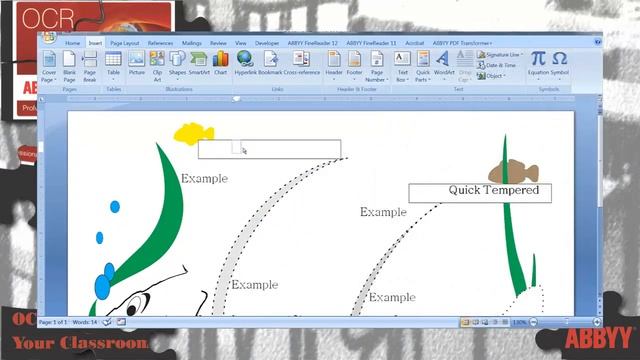Image resolution: width=640 pixels, height=360 pixels.
Task: Click the 'Quick Tempered' text box
Action: click(x=480, y=193)
